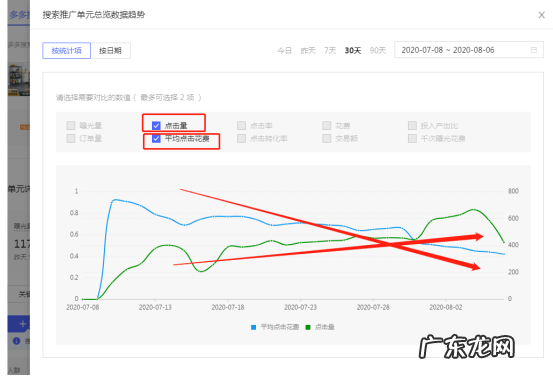This screenshot has height=376, width=553.
Task: Click the 点击量 legend label below chart
Action: pyautogui.click(x=324, y=327)
